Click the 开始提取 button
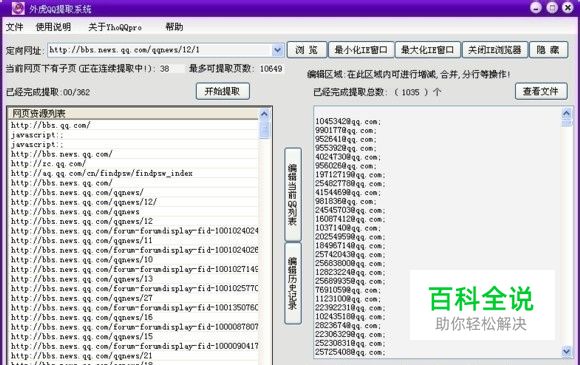Screen dimensions: 580x365 223,91
